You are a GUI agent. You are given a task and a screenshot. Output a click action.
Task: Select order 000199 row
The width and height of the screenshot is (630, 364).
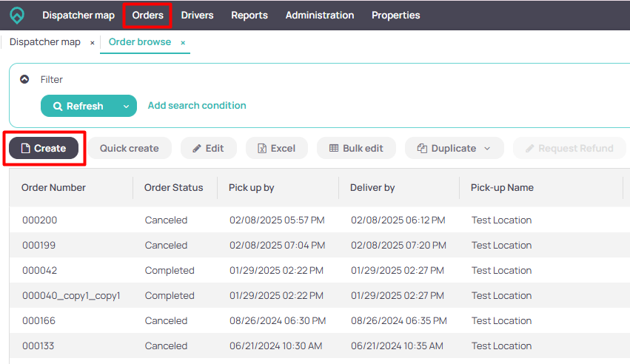point(319,245)
